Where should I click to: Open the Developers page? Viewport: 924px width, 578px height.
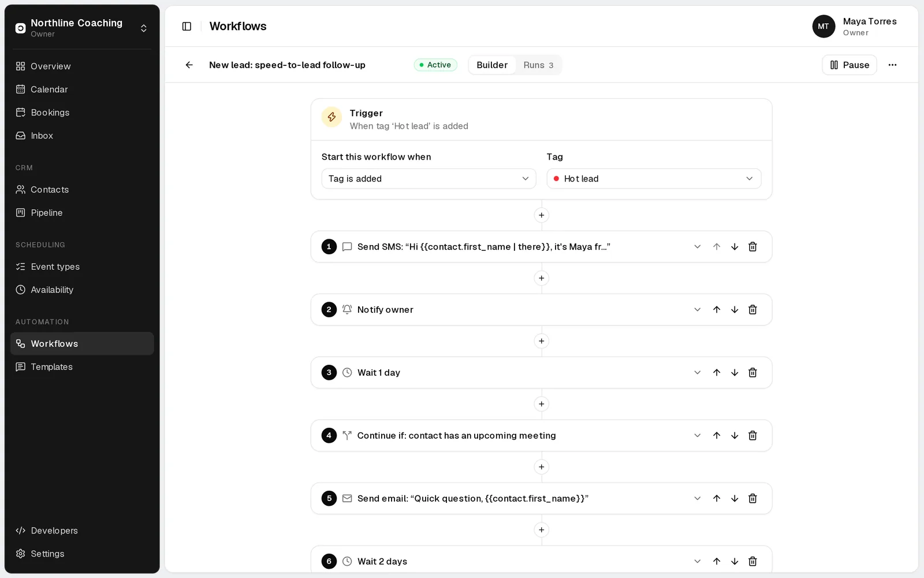(x=82, y=531)
